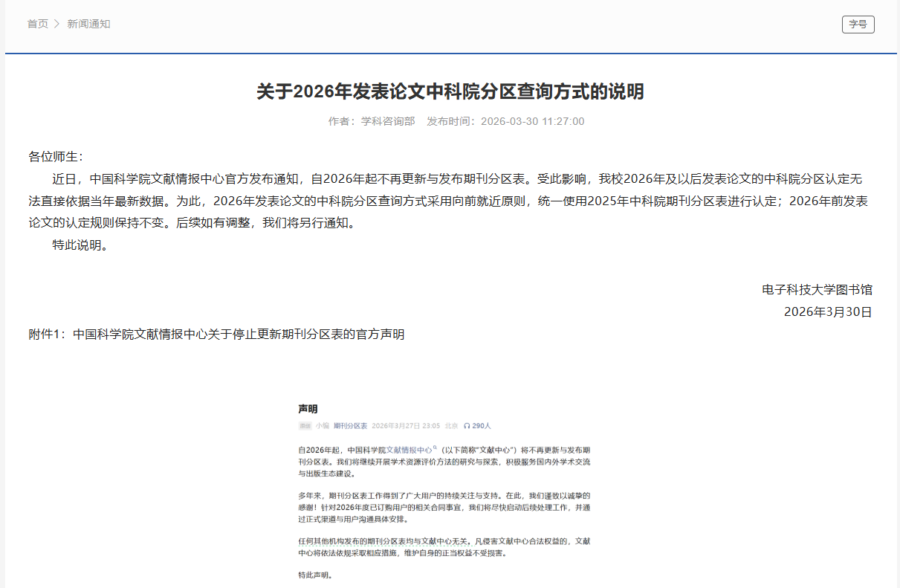The image size is (900, 588).
Task: Click the date 2026年3月30日 under signature
Action: tap(828, 311)
